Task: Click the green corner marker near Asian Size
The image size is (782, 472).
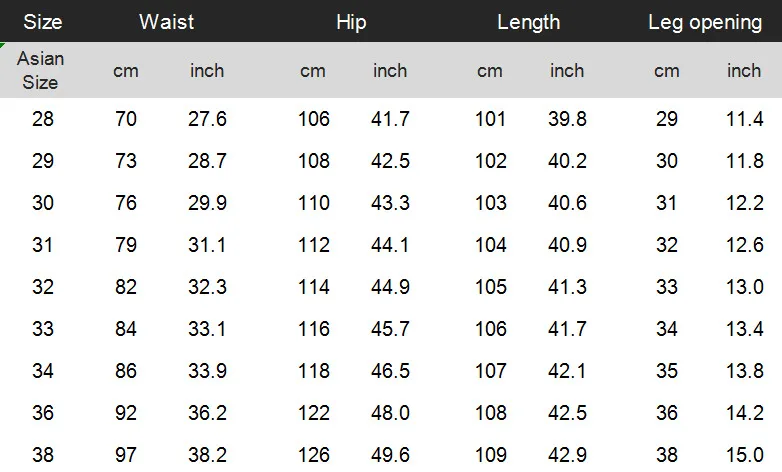Action: coord(2,45)
